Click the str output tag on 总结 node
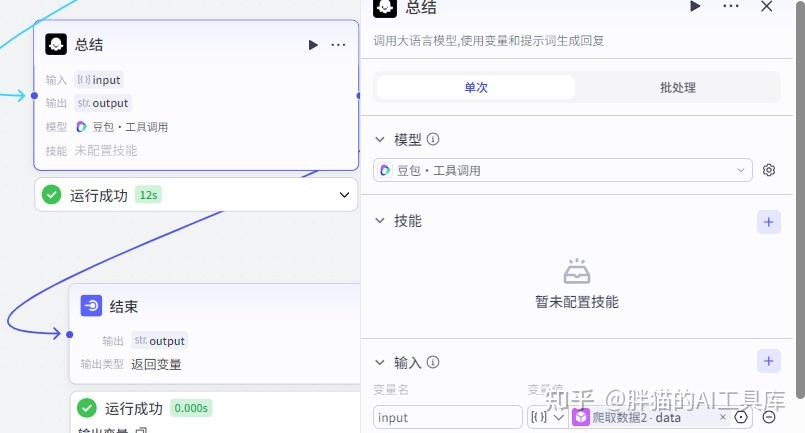The image size is (805, 433). (103, 103)
